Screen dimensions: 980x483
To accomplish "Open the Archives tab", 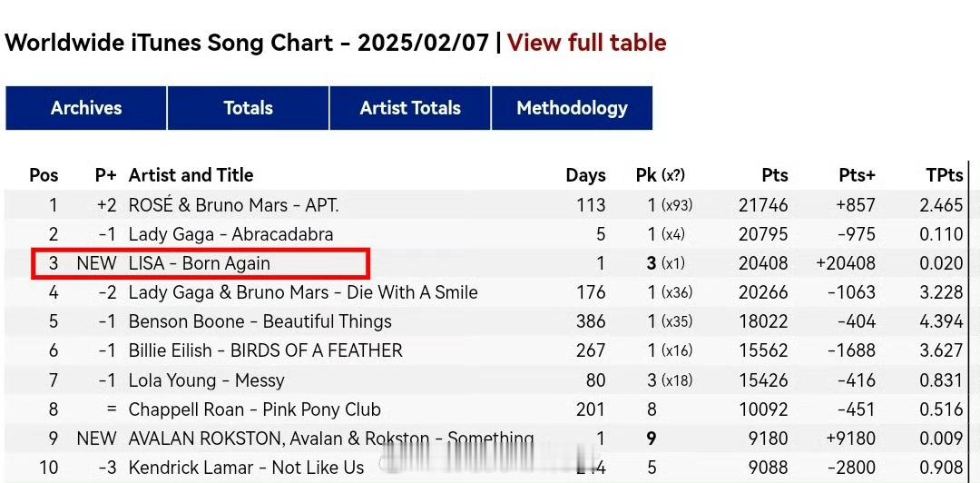I will coord(86,108).
